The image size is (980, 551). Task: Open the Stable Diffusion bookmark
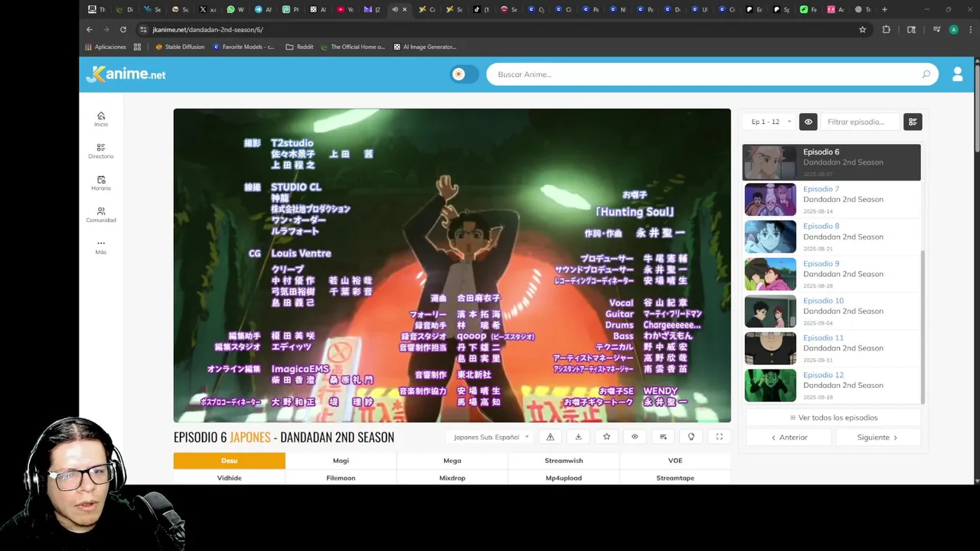[x=180, y=47]
